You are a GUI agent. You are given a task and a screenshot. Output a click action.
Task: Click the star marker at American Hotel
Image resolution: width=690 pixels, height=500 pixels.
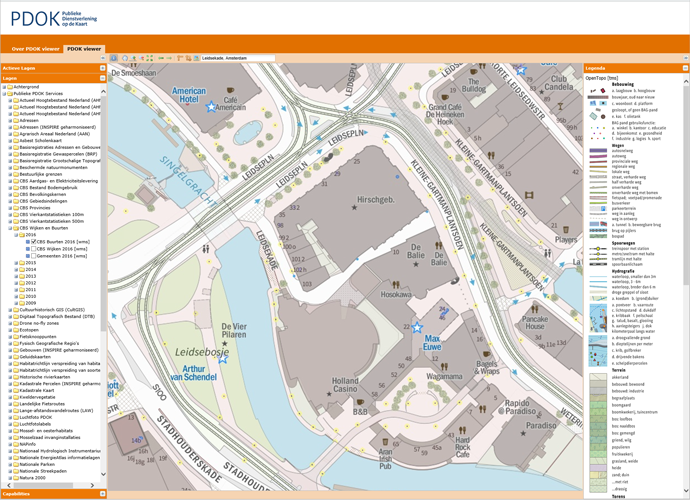click(x=211, y=107)
